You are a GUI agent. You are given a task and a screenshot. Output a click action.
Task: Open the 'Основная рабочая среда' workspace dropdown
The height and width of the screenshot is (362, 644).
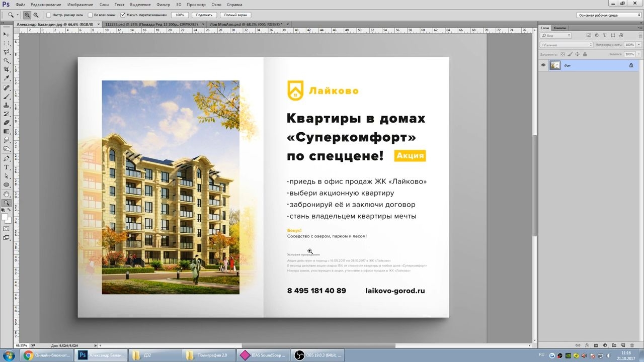coord(609,15)
